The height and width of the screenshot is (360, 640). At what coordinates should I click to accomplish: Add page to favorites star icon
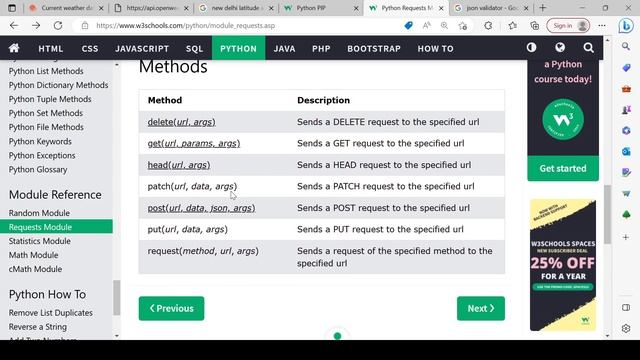[x=462, y=26]
